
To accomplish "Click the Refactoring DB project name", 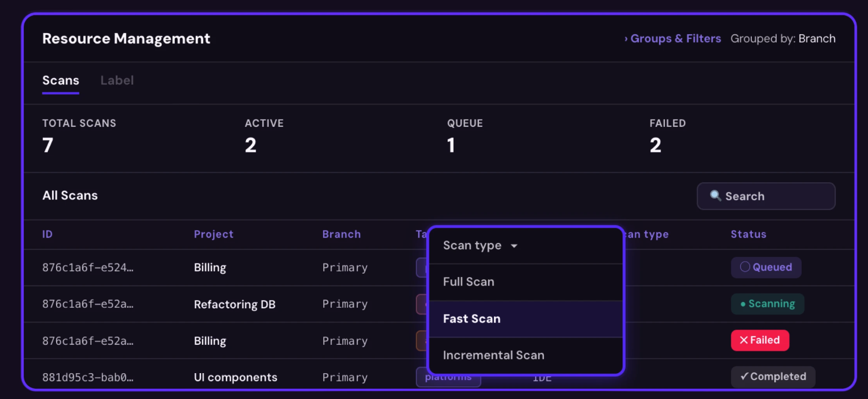I will point(235,304).
